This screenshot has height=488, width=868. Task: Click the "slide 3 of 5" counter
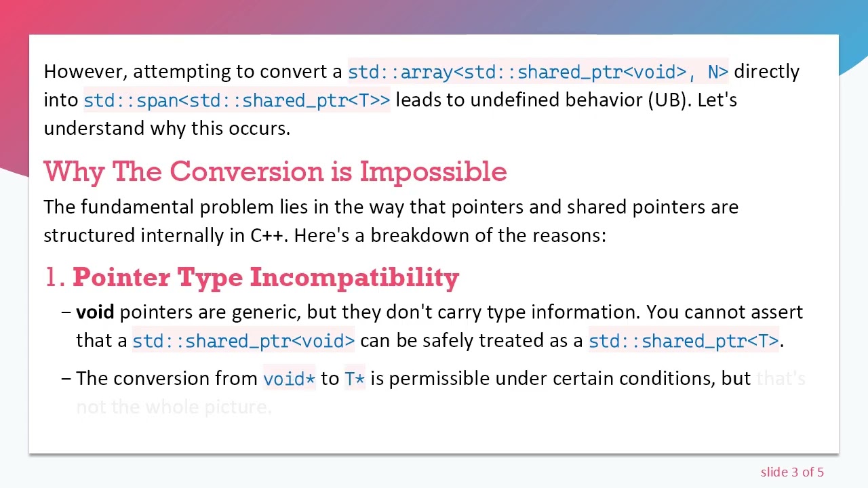coord(792,472)
